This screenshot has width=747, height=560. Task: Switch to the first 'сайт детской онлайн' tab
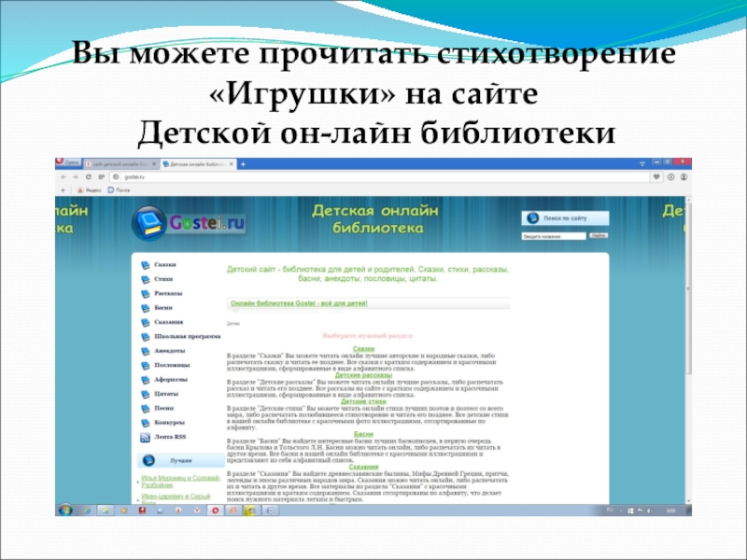point(120,164)
